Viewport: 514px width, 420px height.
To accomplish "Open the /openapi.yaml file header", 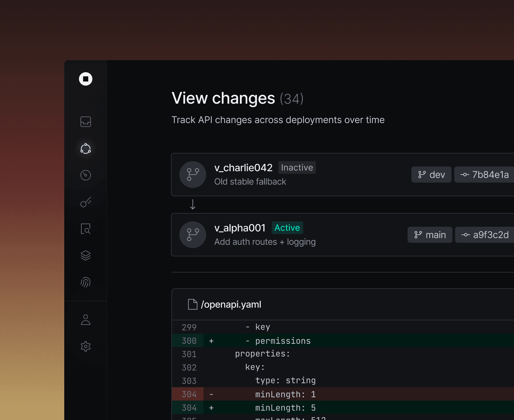I will click(231, 304).
